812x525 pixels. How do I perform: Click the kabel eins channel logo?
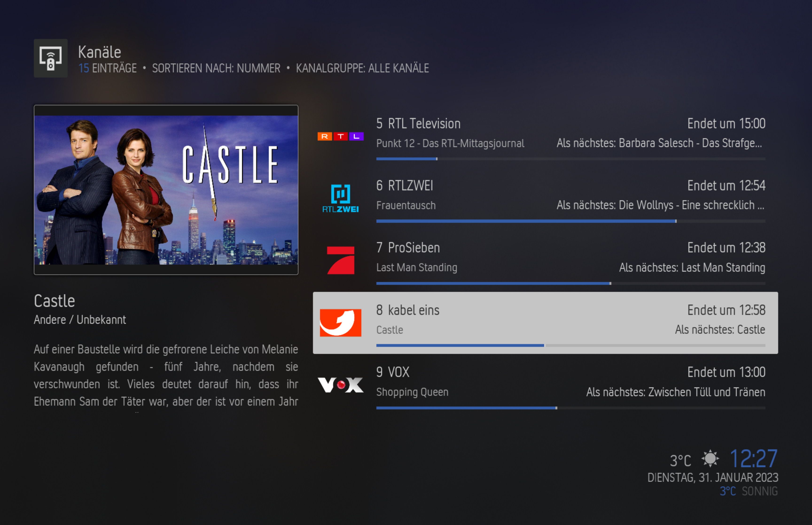340,322
